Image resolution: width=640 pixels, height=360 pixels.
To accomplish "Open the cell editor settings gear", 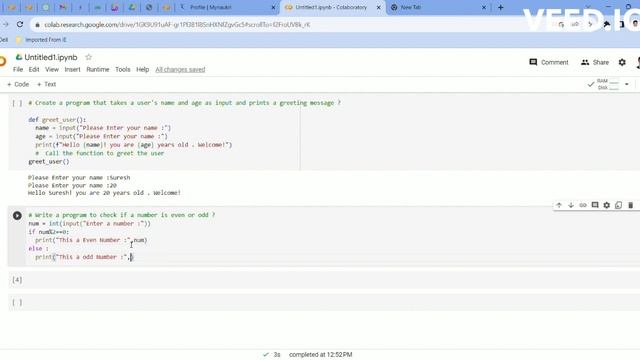I will point(607,205).
